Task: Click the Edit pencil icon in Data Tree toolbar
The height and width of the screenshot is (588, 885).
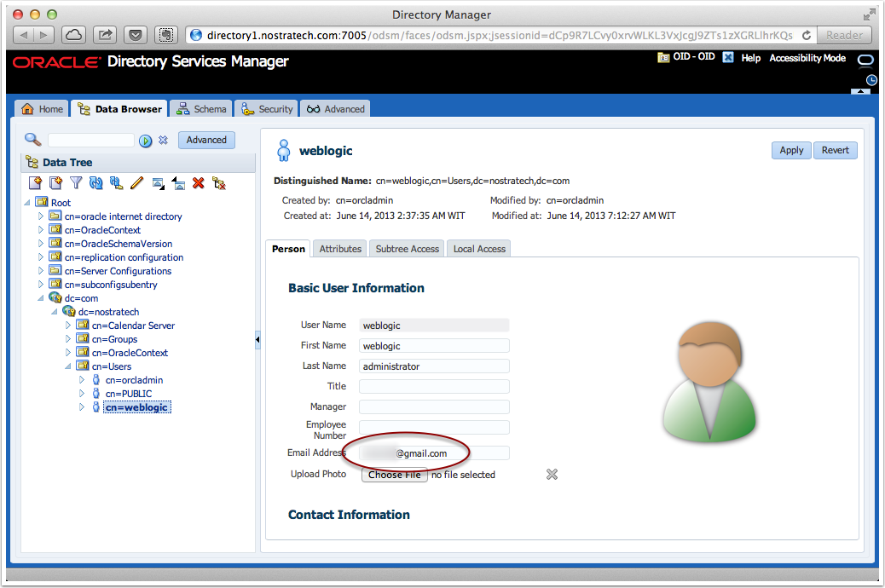Action: [x=136, y=182]
